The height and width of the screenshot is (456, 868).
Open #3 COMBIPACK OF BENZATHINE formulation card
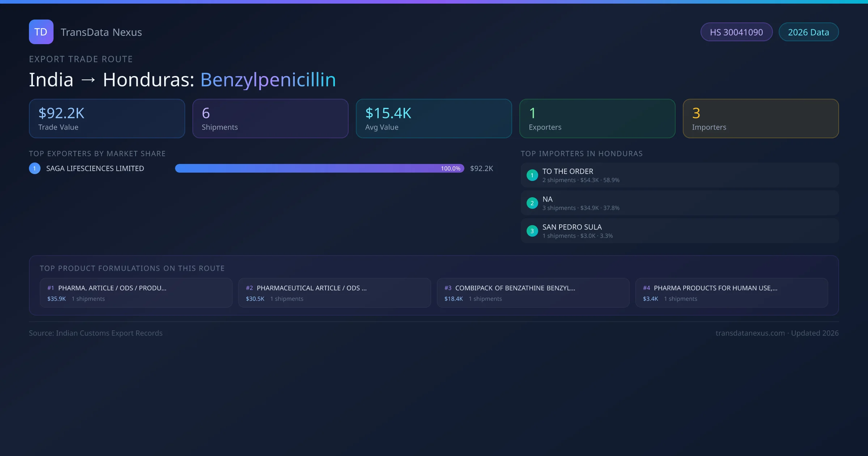coord(533,293)
